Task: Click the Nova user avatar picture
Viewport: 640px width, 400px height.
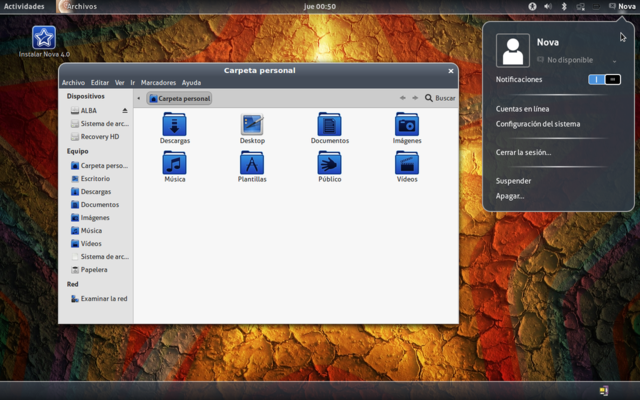Action: pos(513,50)
